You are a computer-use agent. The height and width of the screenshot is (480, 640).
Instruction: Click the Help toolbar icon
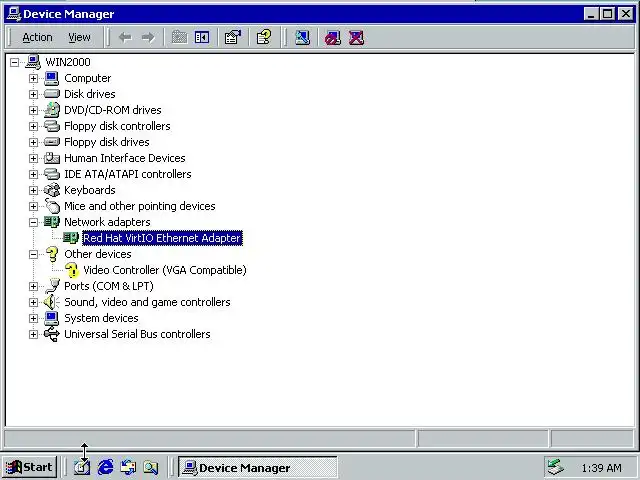click(264, 38)
